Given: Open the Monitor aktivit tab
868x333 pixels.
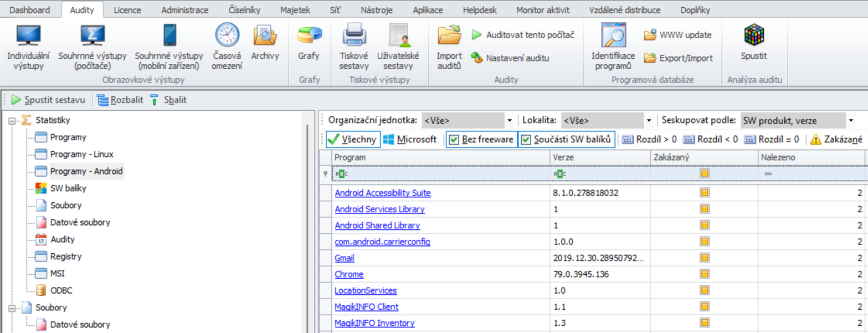Looking at the screenshot, I should coord(543,10).
